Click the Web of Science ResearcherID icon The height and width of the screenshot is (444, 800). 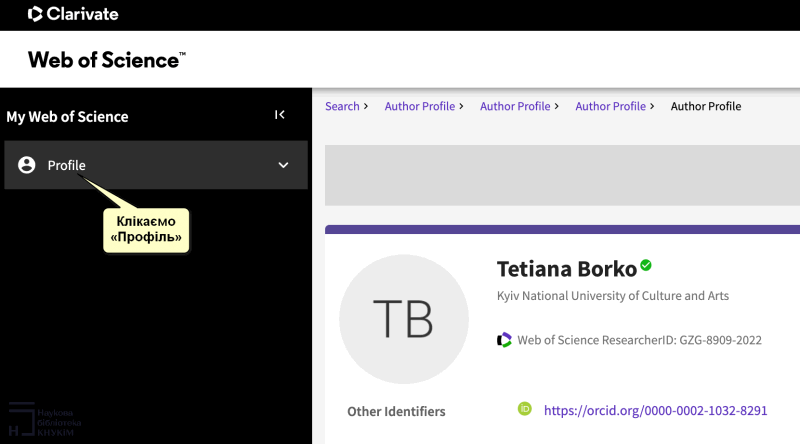pyautogui.click(x=504, y=340)
